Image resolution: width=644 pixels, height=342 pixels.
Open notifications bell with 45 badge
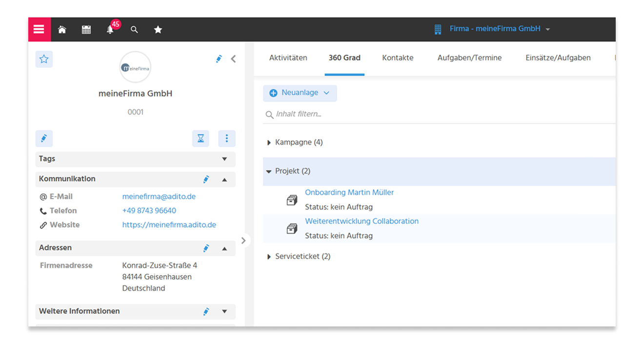[111, 29]
